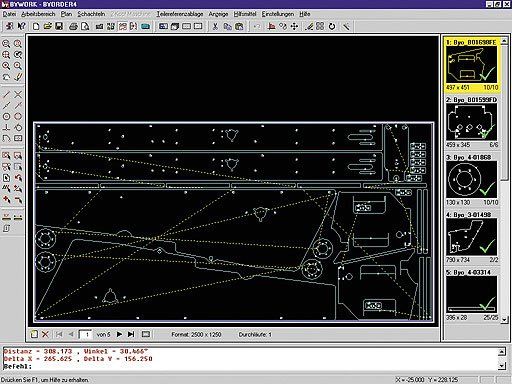Viewport: 512px width, 384px height.
Task: Select the solid circle drawing tool
Action: tap(6, 116)
